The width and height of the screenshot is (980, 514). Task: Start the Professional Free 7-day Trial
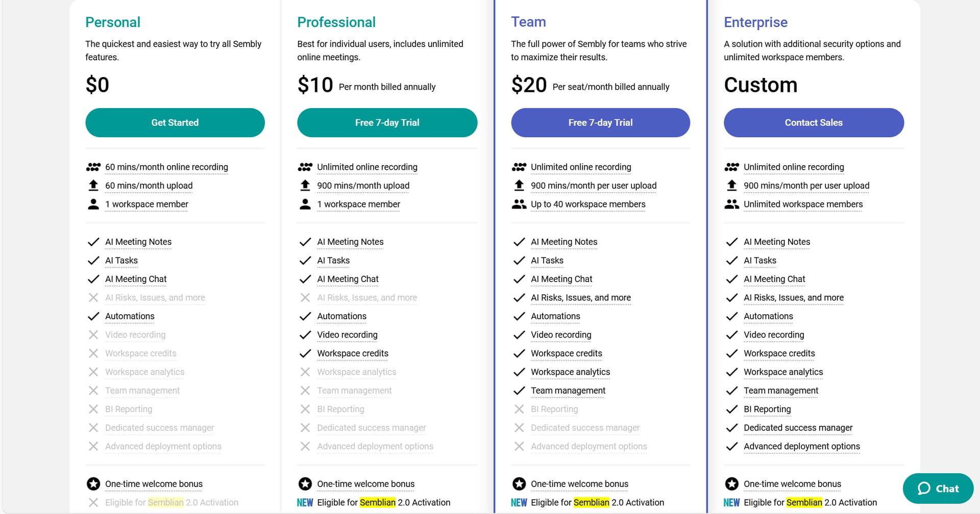[387, 122]
